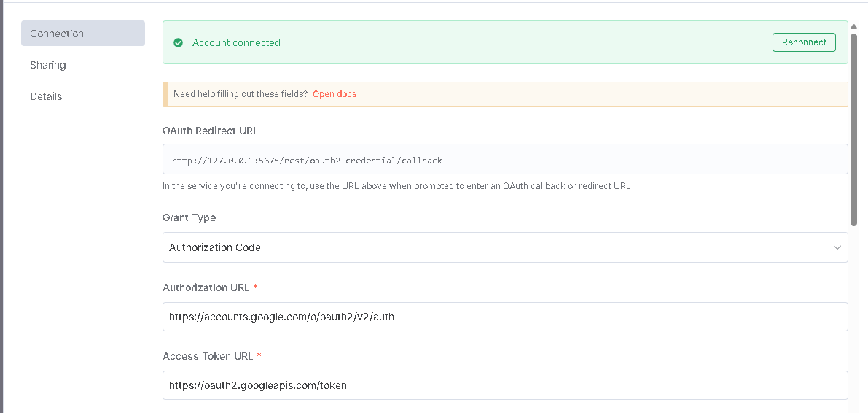Click the Authorization URL field label

[x=206, y=287]
